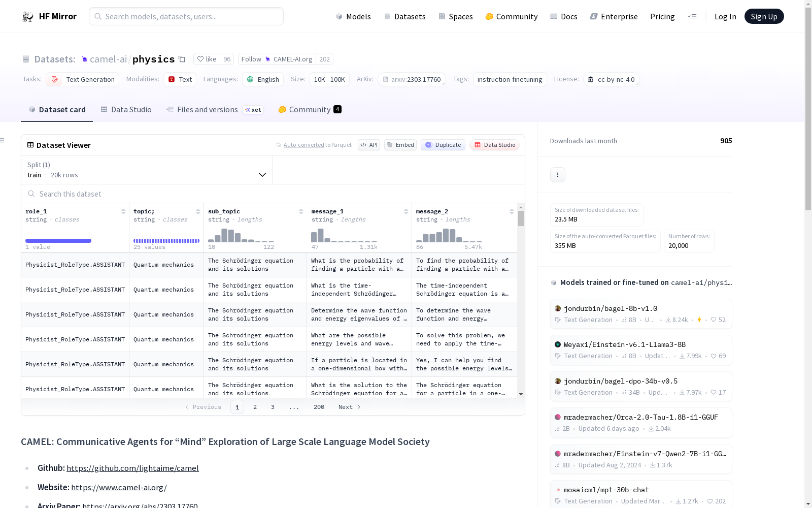Duplicate the dataset
Viewport: 812px width, 508px height.
click(443, 145)
